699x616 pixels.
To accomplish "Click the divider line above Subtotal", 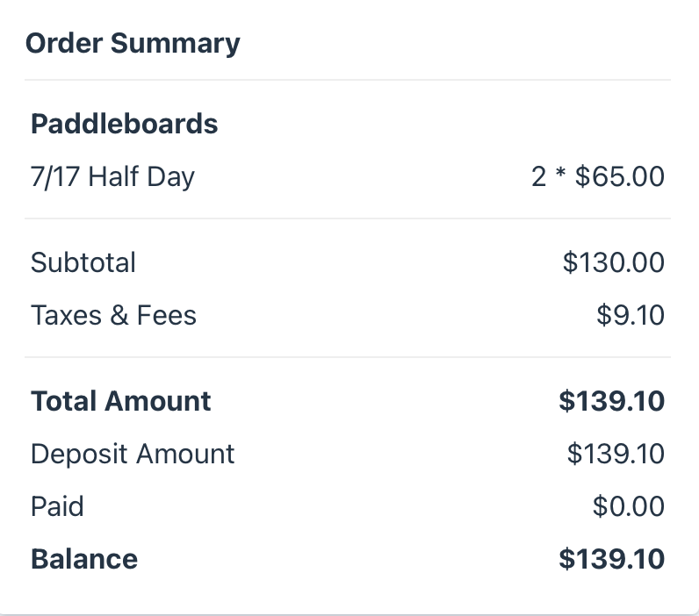I will (348, 218).
